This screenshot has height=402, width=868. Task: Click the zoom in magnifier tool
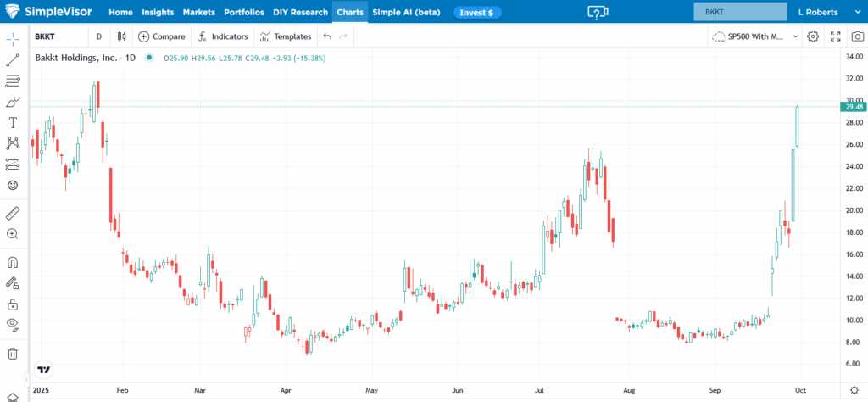pyautogui.click(x=13, y=233)
